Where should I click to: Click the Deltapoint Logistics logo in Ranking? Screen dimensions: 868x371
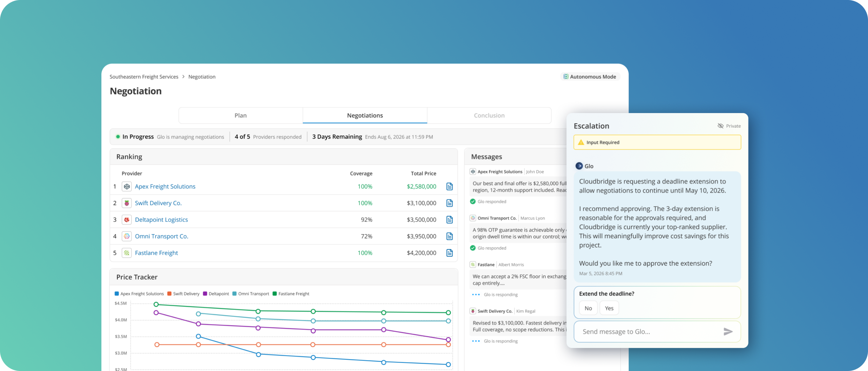pyautogui.click(x=127, y=220)
